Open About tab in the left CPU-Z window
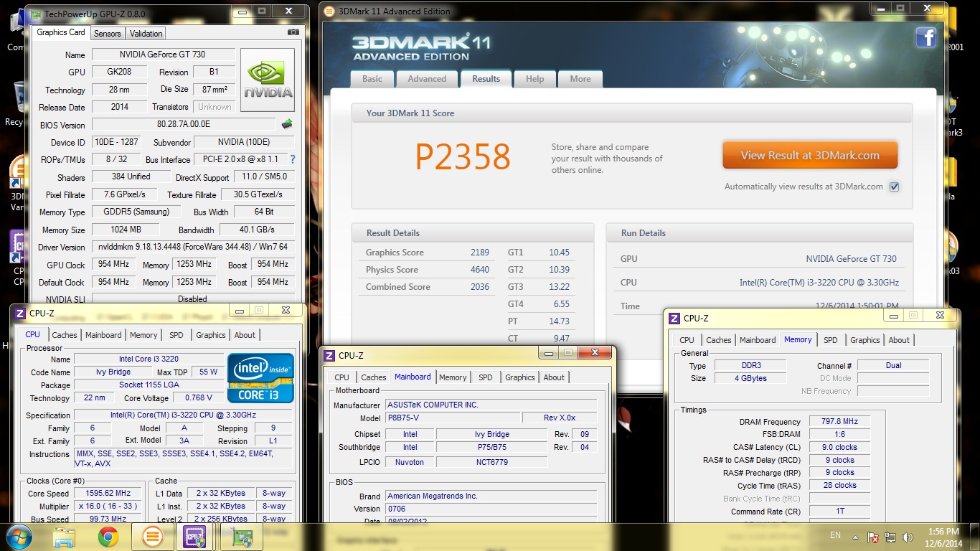Screen dimensions: 980x551 point(245,335)
